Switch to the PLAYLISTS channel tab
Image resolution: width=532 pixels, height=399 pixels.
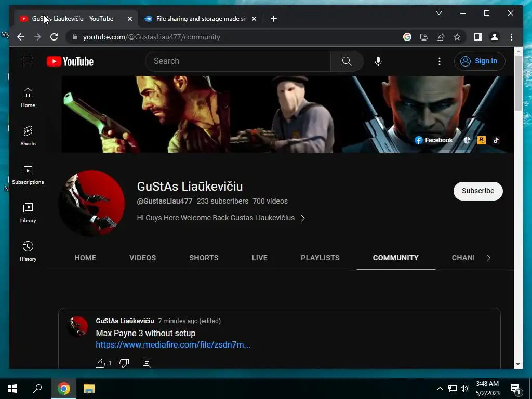click(320, 258)
